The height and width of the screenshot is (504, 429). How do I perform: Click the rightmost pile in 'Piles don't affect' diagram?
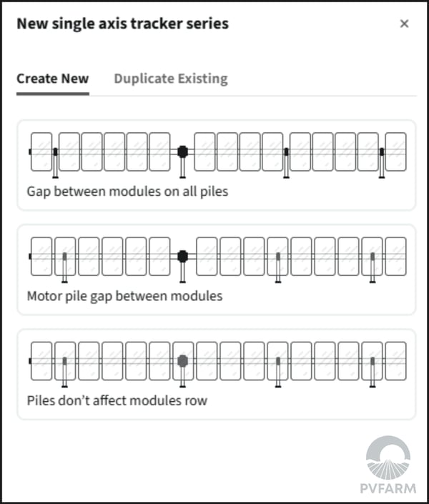tap(373, 372)
